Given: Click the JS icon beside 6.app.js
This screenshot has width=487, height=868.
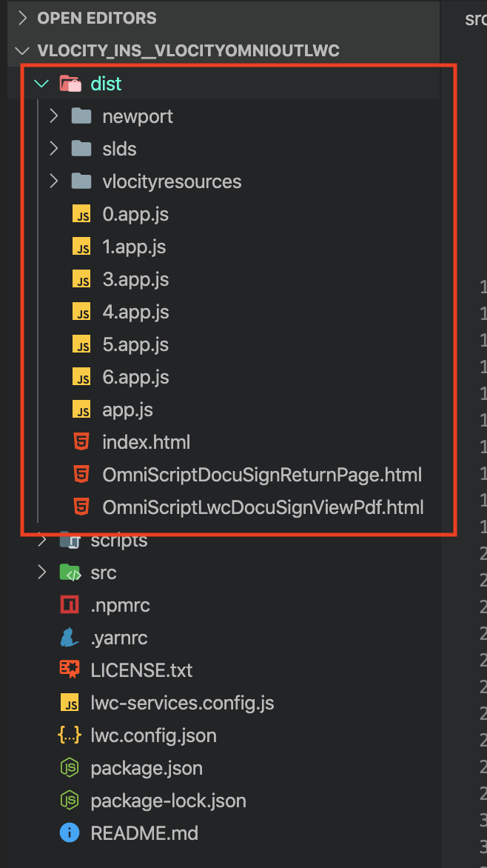Looking at the screenshot, I should click(81, 378).
